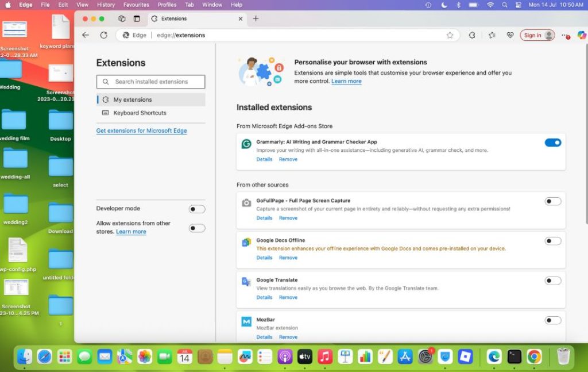588x372 pixels.
Task: Select the wp-config.php file on desktop
Action: pos(18,255)
